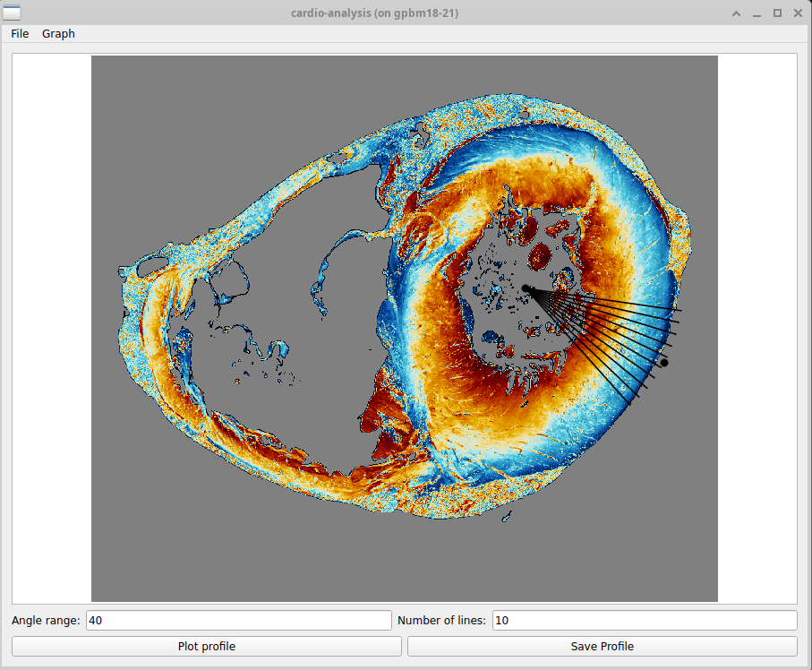Viewport: 812px width, 670px height.
Task: Open the File menu
Action: [20, 33]
